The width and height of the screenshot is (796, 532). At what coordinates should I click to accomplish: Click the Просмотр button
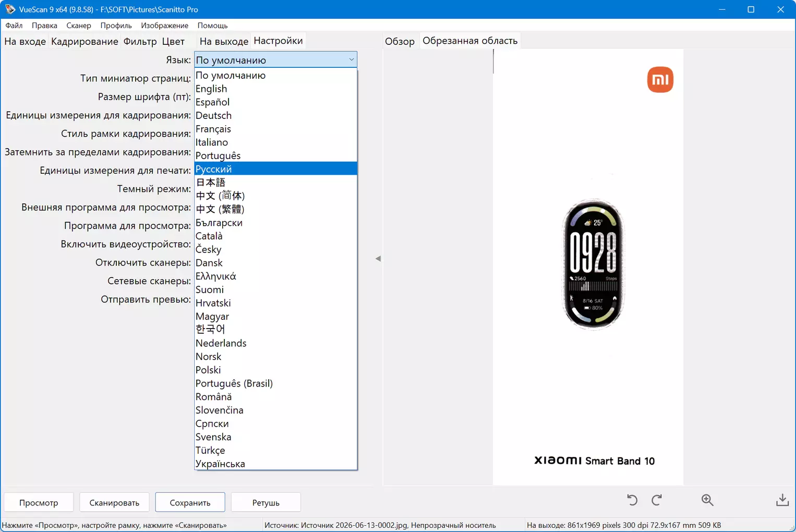click(x=39, y=503)
